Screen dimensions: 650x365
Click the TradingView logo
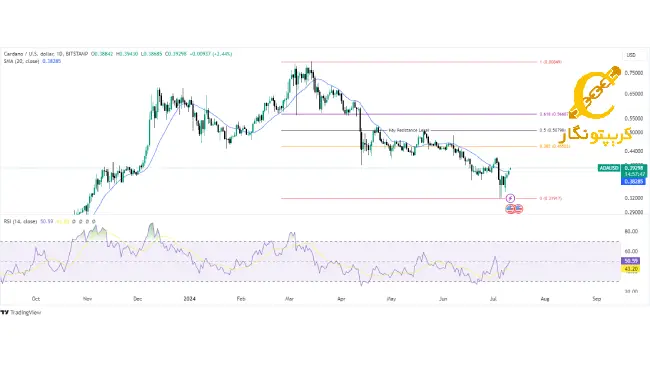(21, 312)
